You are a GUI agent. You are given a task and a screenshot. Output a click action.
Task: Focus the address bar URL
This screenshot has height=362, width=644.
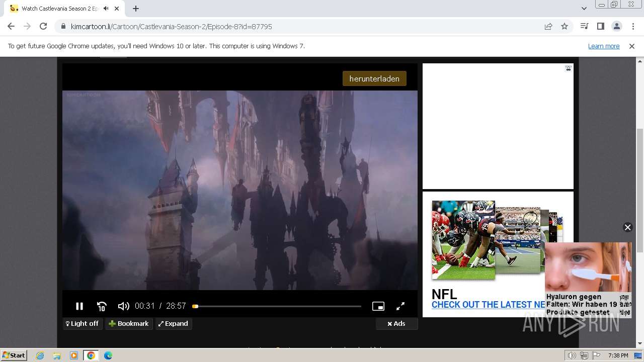(171, 27)
